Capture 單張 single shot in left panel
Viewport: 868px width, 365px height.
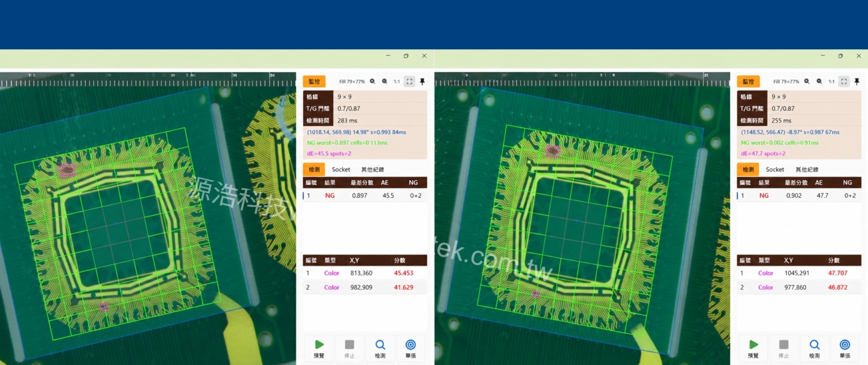click(x=411, y=349)
